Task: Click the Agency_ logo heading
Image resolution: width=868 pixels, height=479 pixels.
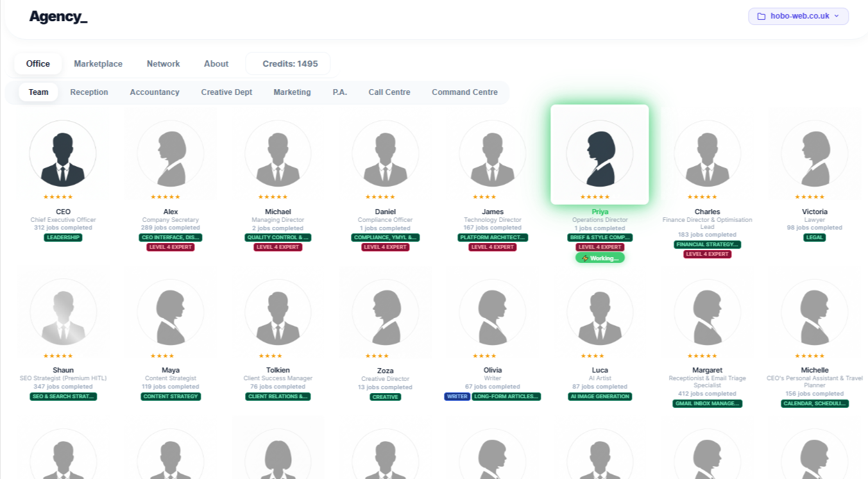Action: point(58,16)
